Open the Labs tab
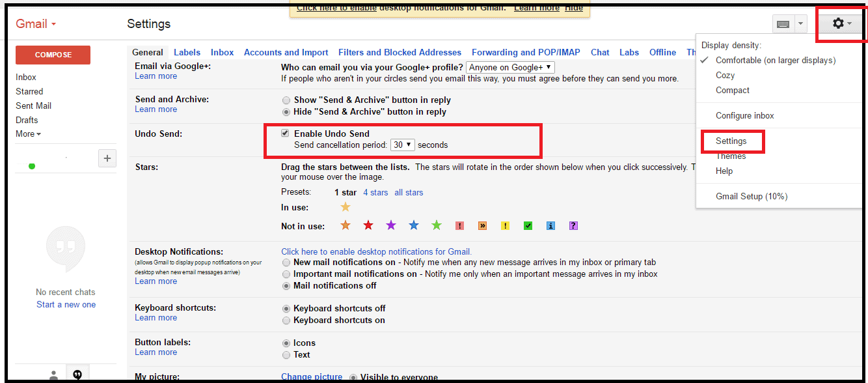Image resolution: width=868 pixels, height=383 pixels. click(629, 53)
